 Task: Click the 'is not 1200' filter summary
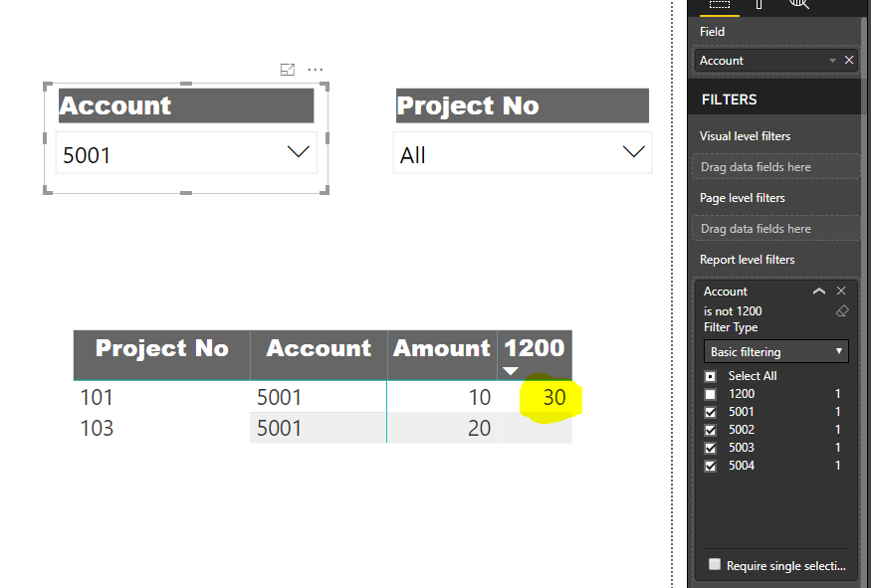[x=732, y=311]
